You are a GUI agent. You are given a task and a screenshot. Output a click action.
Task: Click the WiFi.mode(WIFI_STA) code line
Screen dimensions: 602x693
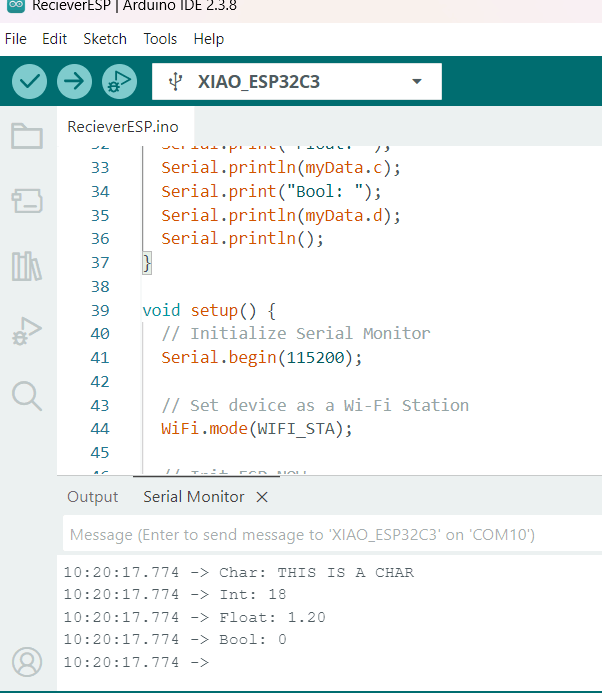tap(257, 429)
